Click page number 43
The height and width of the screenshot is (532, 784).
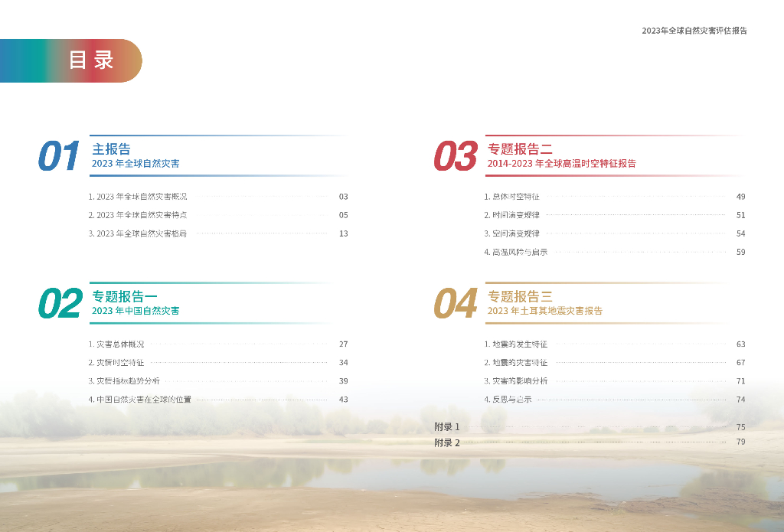tap(344, 400)
